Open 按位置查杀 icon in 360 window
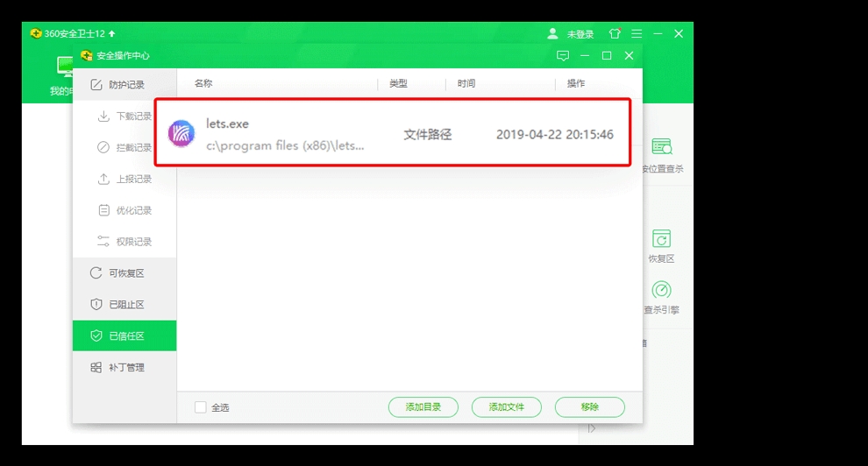 pos(662,147)
